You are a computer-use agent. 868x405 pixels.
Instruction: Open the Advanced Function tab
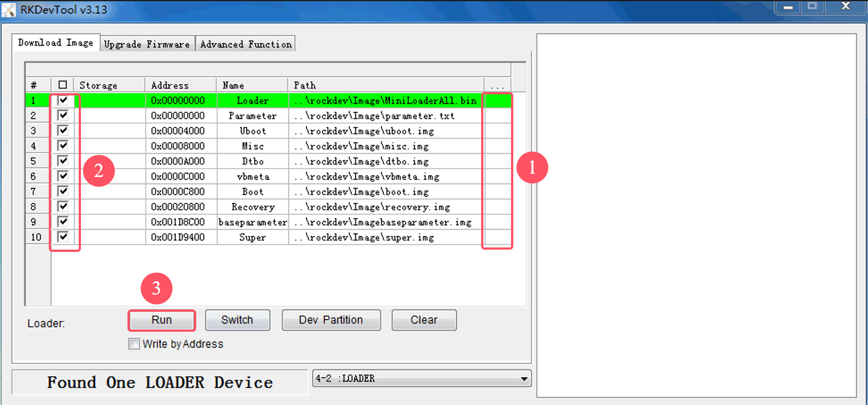coord(246,44)
